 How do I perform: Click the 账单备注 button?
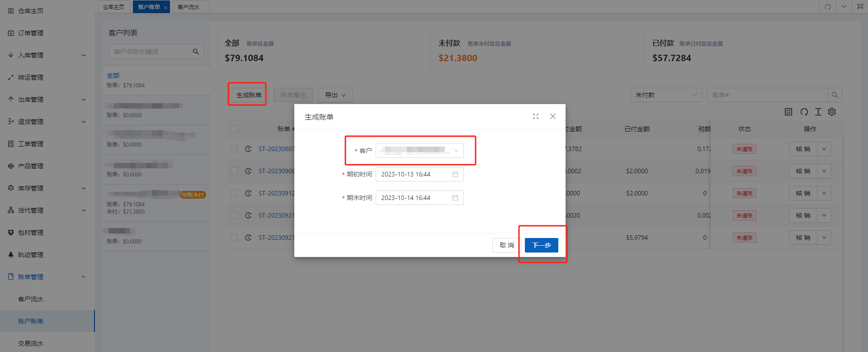point(293,95)
